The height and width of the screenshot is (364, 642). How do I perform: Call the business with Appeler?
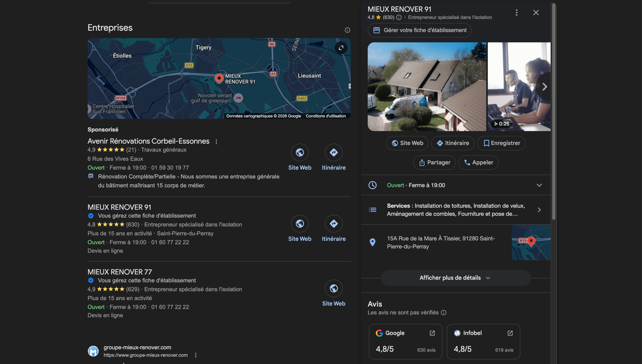click(x=478, y=162)
